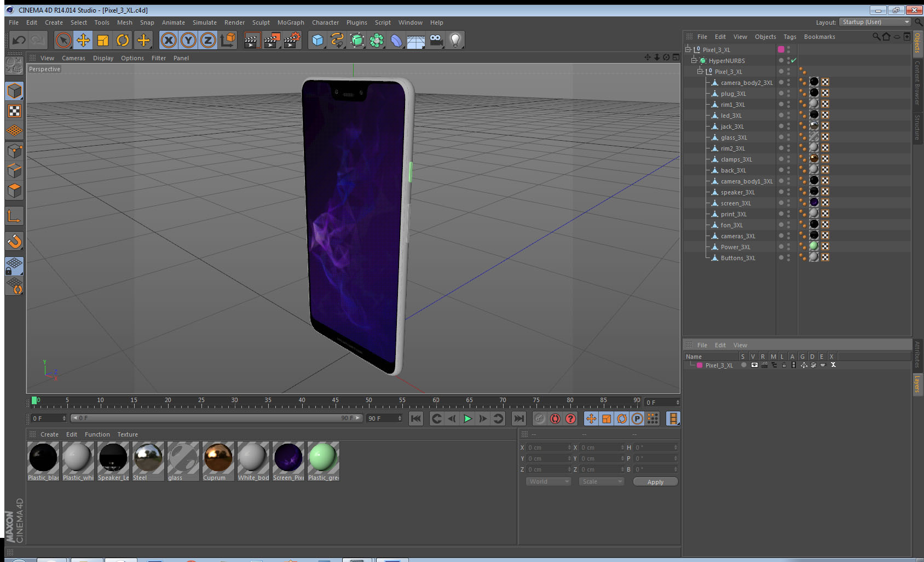Open the Layers side tab
Viewport: 924px width, 562px height.
[917, 384]
